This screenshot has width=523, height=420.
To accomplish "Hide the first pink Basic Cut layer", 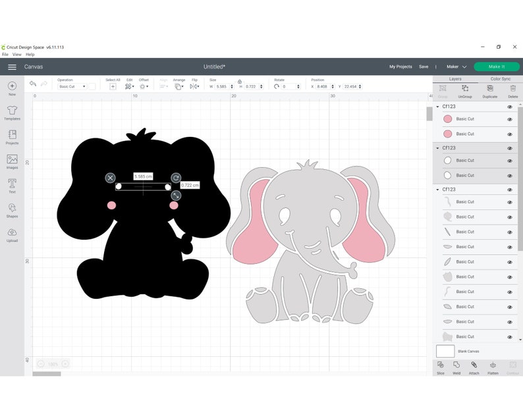I will pos(510,119).
